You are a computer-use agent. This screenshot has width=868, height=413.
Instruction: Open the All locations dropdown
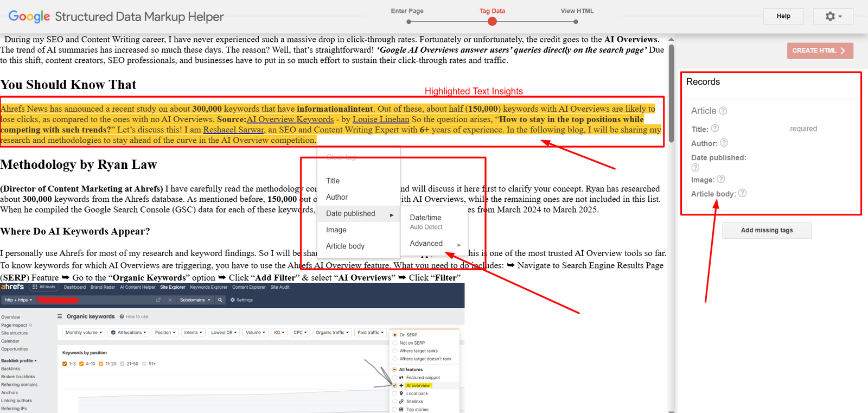coord(129,333)
